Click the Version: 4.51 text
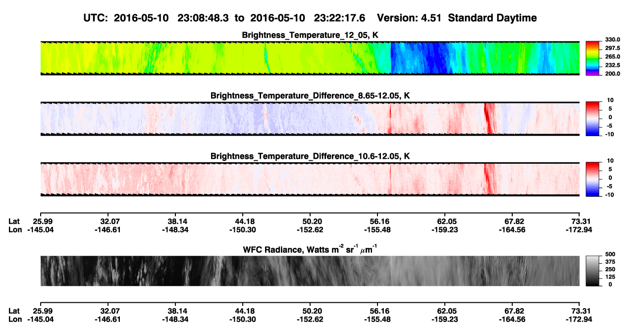Viewport: 644px width, 330px height. coord(409,18)
